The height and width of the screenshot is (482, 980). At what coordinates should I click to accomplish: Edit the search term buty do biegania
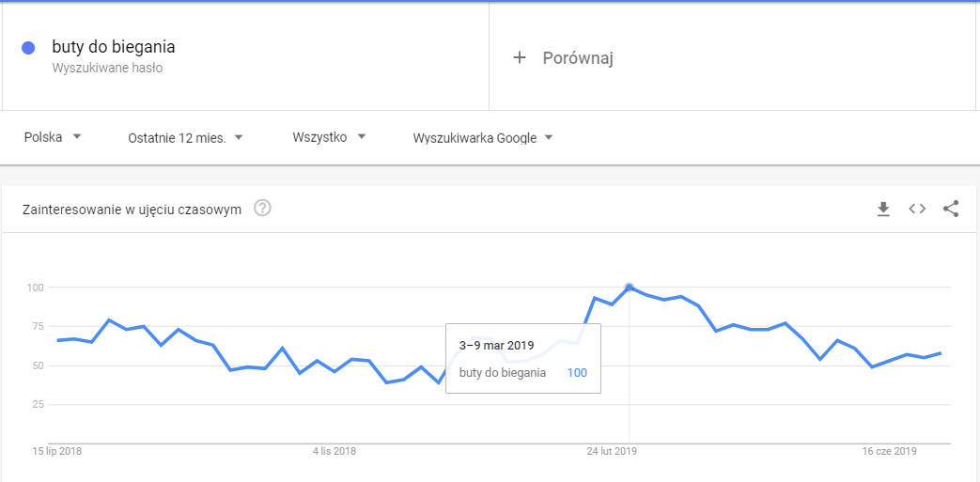(114, 47)
